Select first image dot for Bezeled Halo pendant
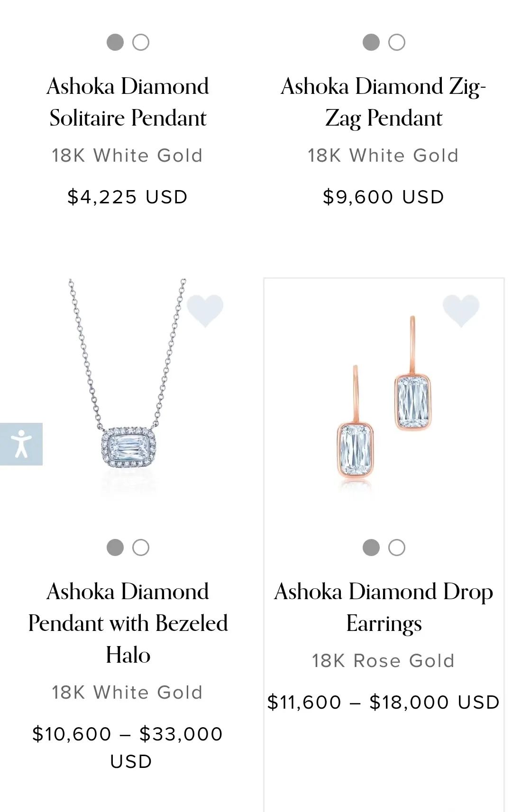Image resolution: width=512 pixels, height=812 pixels. [x=115, y=547]
